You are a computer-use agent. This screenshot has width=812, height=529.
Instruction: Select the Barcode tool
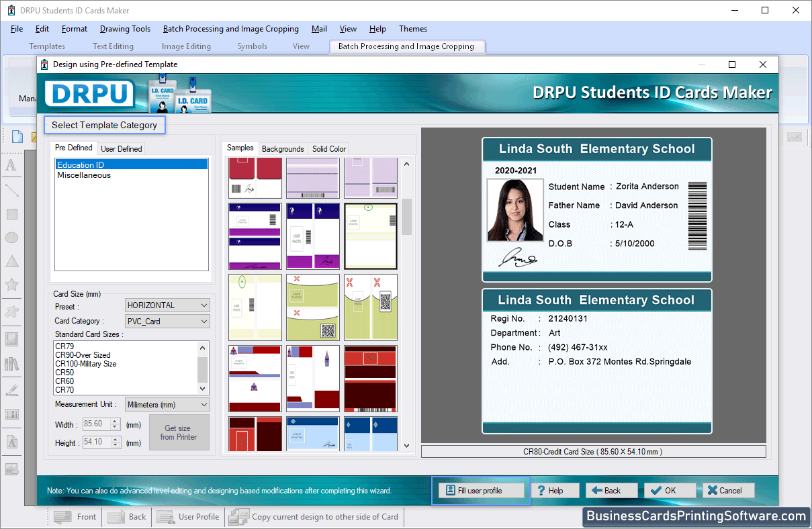pos(11,414)
